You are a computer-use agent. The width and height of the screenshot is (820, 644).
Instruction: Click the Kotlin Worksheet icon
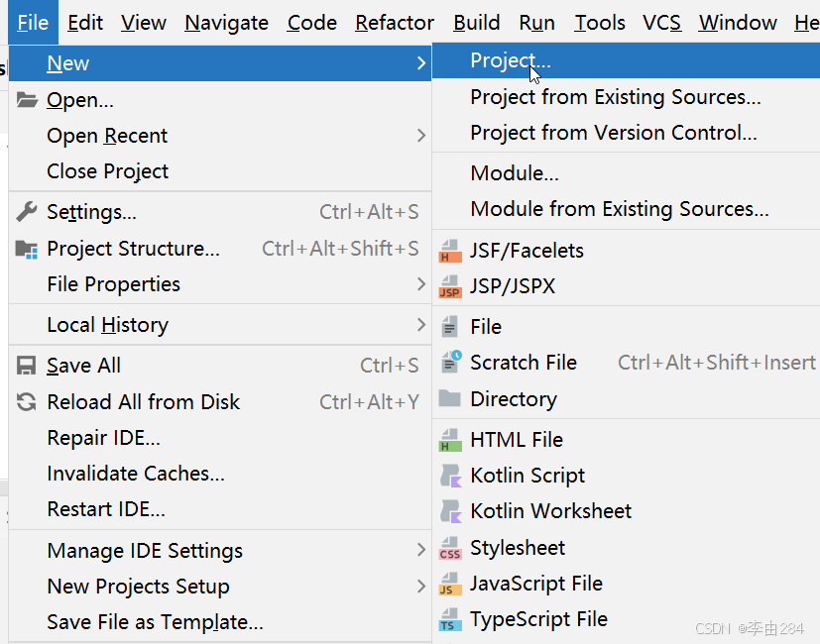(450, 511)
